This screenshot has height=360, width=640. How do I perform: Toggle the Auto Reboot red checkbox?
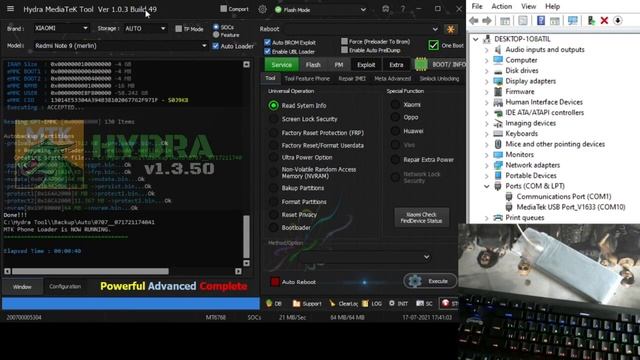[275, 282]
